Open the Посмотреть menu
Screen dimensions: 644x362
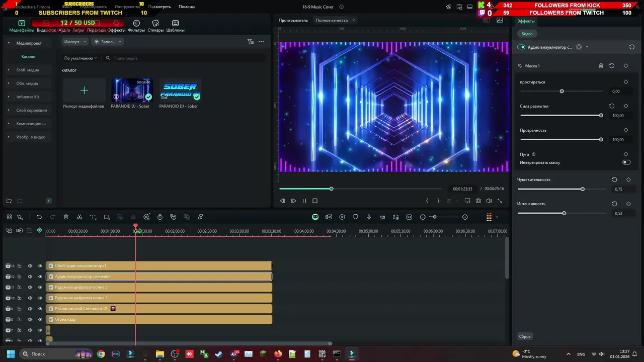click(x=159, y=7)
